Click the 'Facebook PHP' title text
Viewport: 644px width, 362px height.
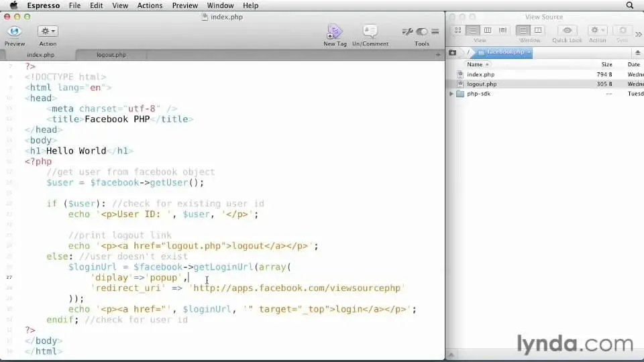(x=117, y=119)
